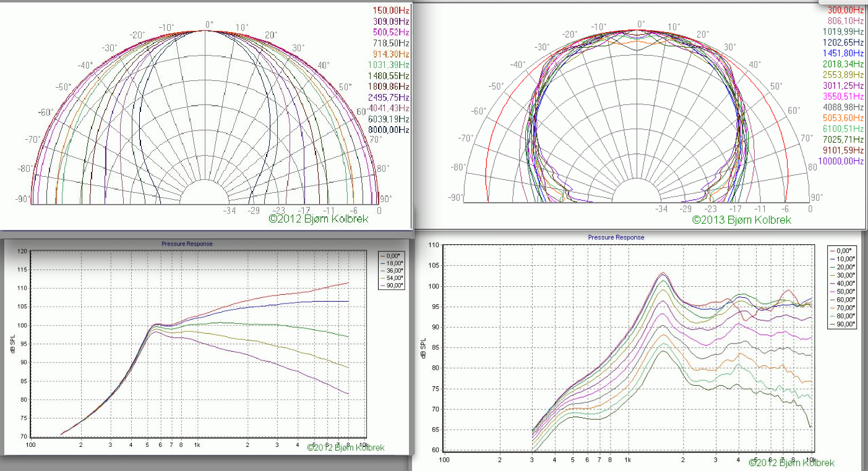
Task: Select the red 300,00Hz legend entry
Action: [846, 10]
